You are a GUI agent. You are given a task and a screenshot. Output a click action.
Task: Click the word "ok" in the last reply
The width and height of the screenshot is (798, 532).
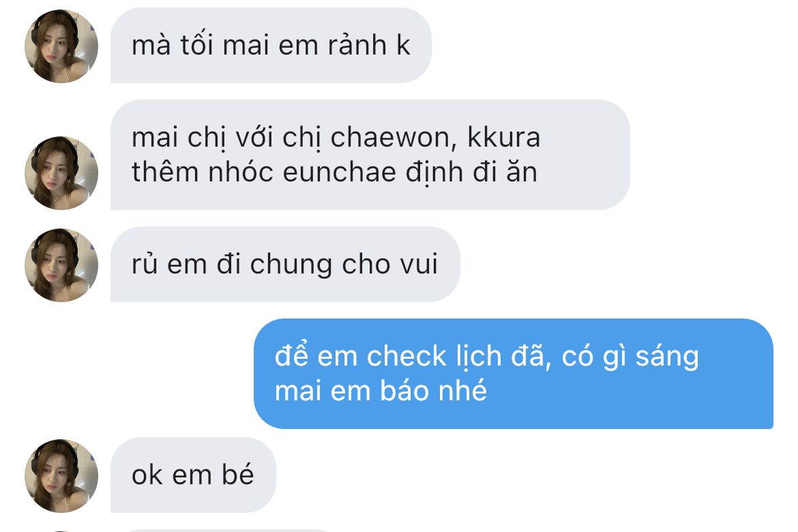[x=147, y=475]
